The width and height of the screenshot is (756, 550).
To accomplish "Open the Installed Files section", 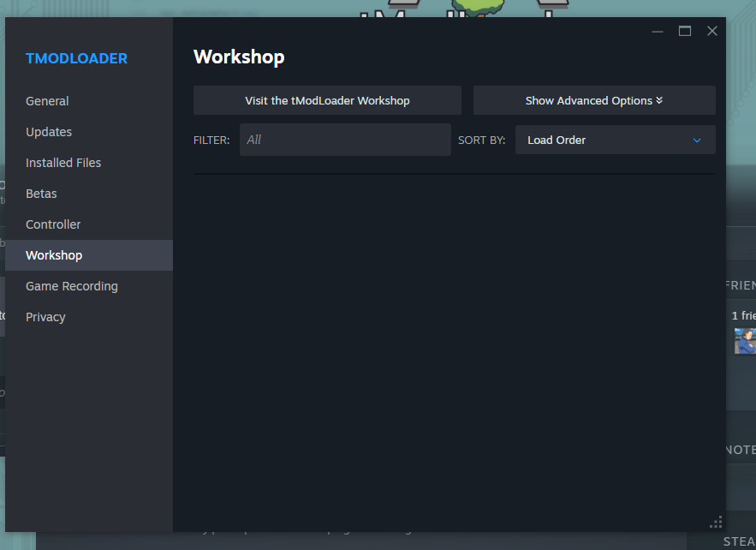I will point(89,163).
